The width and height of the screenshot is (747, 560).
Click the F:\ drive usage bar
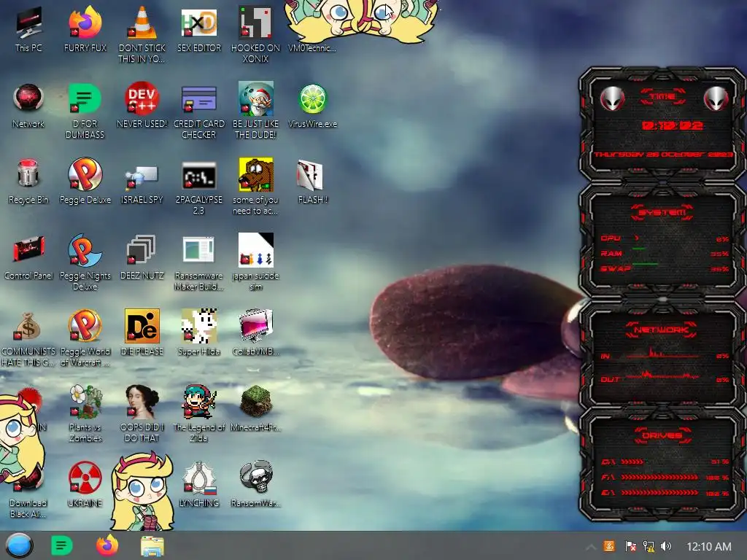tap(659, 477)
